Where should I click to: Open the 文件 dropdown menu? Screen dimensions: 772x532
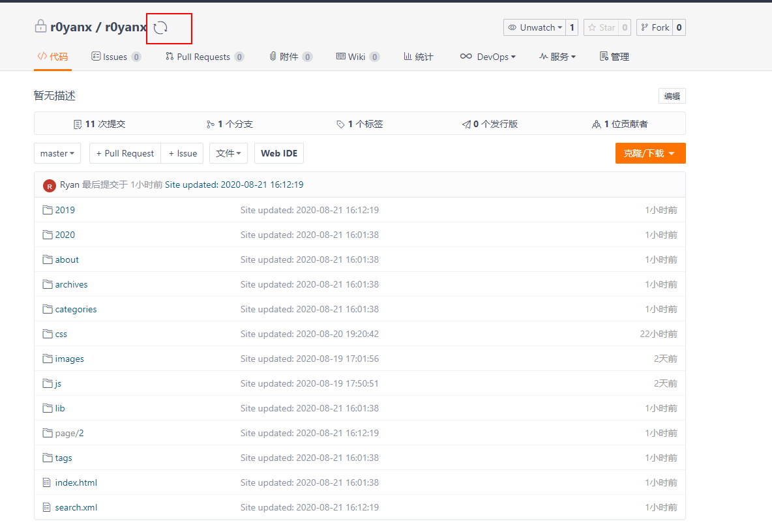tap(228, 153)
